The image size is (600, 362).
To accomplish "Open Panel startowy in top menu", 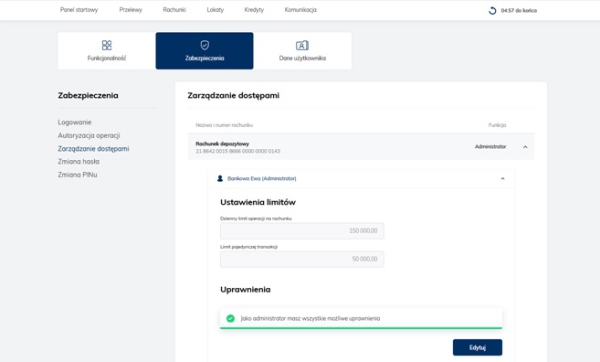I will click(x=79, y=10).
